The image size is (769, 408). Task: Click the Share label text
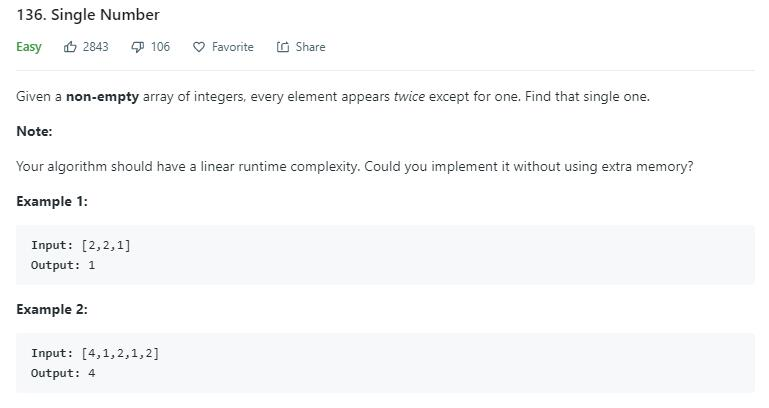coord(310,47)
